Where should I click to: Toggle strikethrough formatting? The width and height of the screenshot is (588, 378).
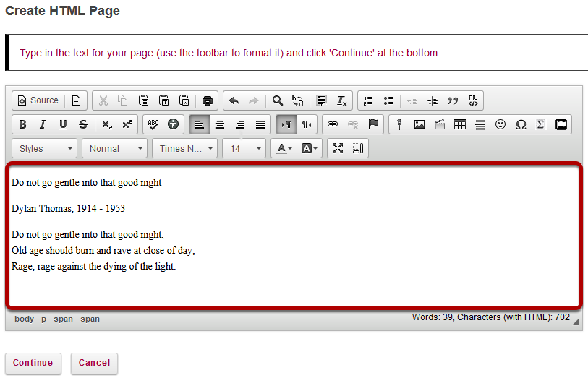[83, 124]
